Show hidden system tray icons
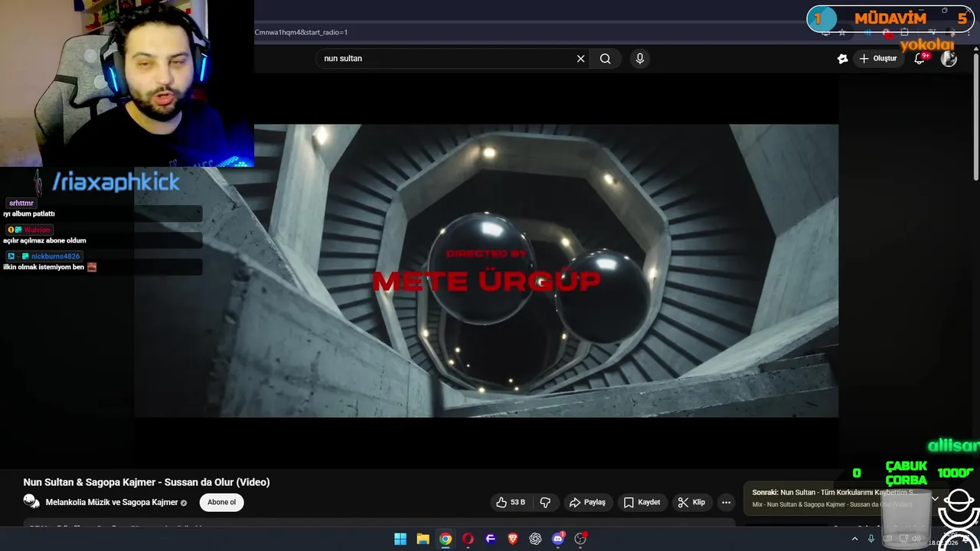This screenshot has height=551, width=980. point(855,539)
